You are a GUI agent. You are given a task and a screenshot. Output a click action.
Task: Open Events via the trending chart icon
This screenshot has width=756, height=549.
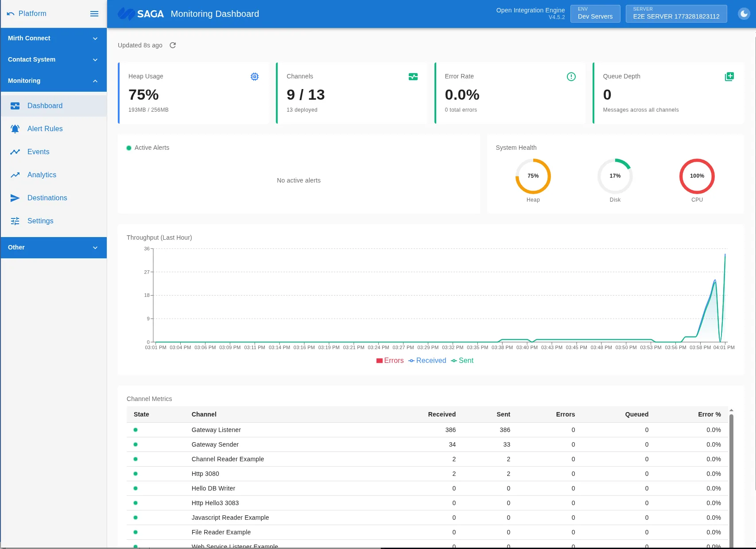coord(15,152)
